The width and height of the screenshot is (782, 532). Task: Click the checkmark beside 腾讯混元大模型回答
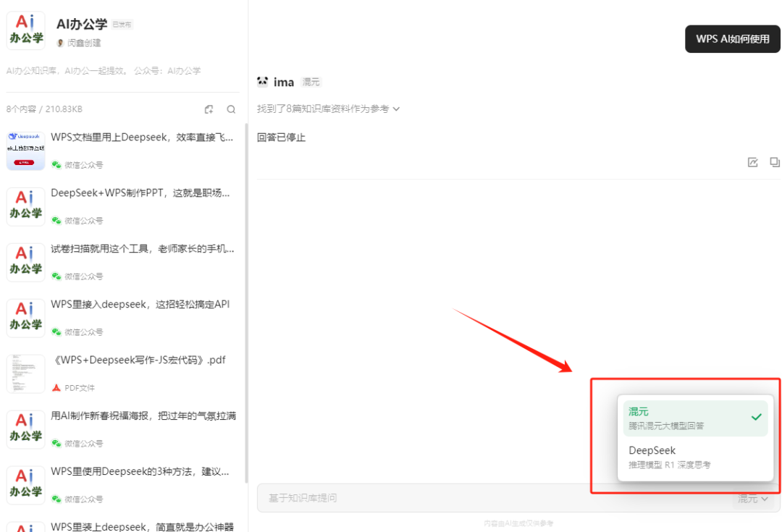pyautogui.click(x=756, y=418)
